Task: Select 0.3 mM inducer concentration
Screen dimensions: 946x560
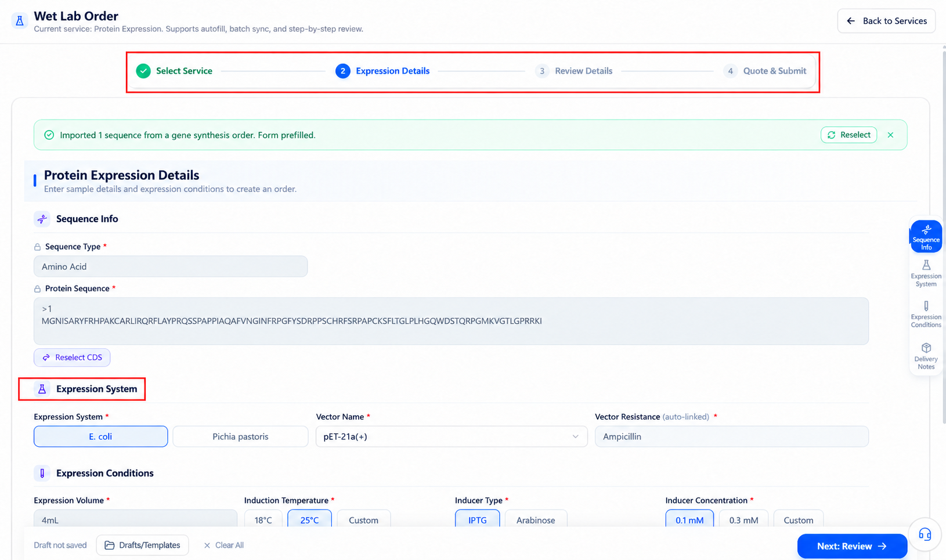Action: click(x=743, y=519)
